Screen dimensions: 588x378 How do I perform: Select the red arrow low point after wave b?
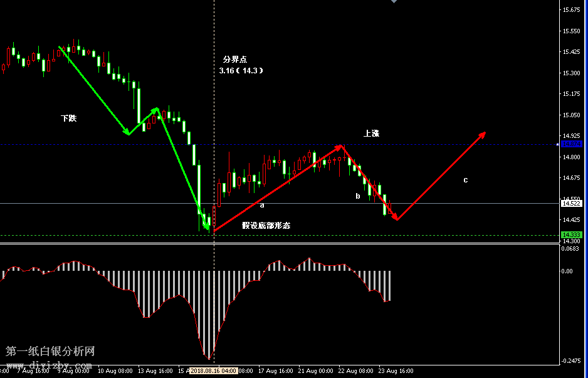pos(397,219)
